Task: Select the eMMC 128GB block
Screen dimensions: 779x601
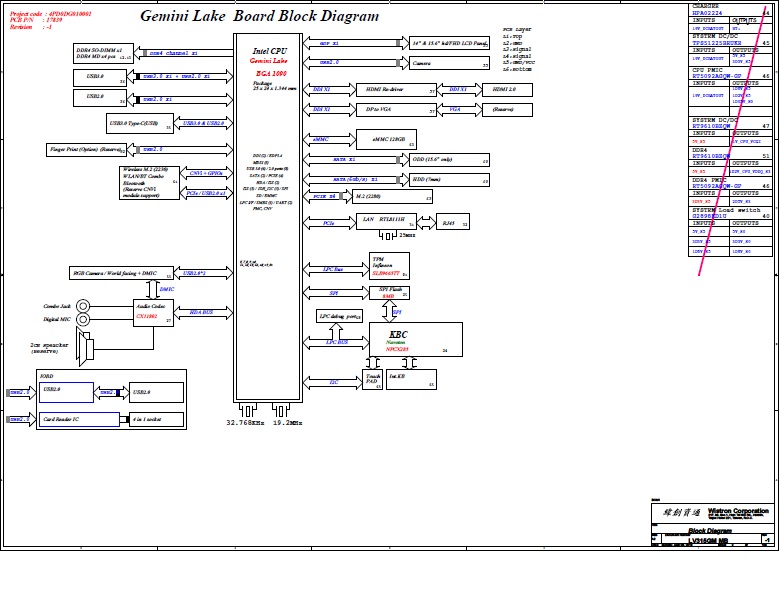Action: click(386, 140)
